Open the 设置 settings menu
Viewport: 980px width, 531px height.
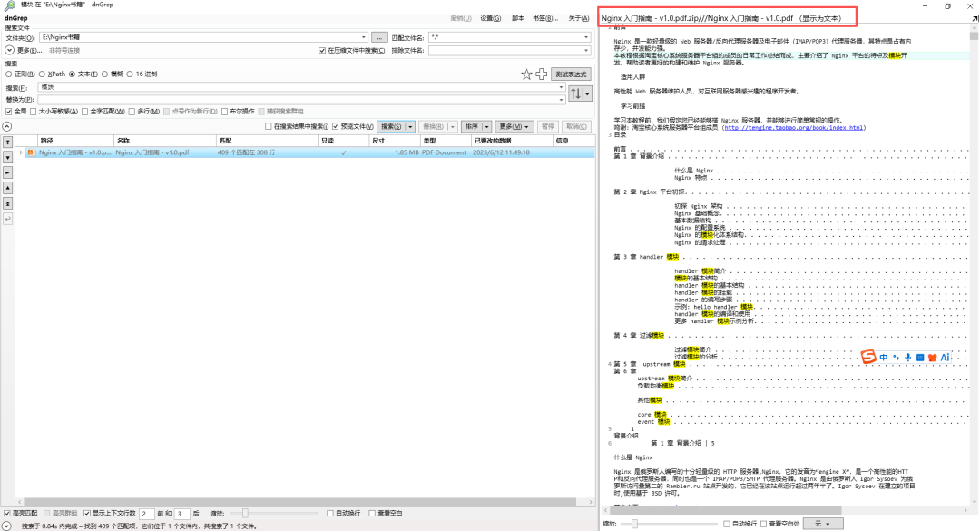coord(491,19)
